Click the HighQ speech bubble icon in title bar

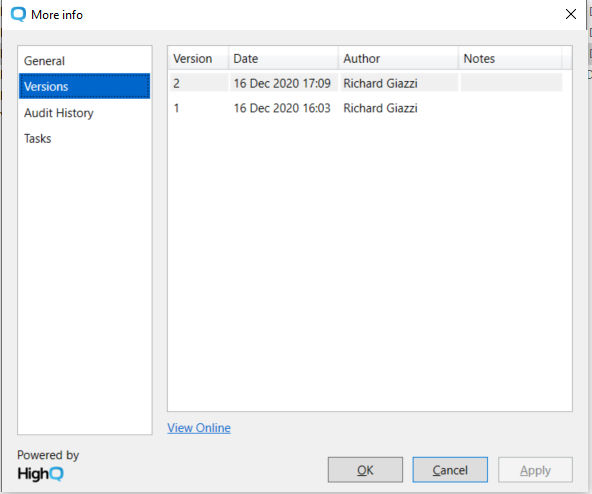(x=18, y=15)
